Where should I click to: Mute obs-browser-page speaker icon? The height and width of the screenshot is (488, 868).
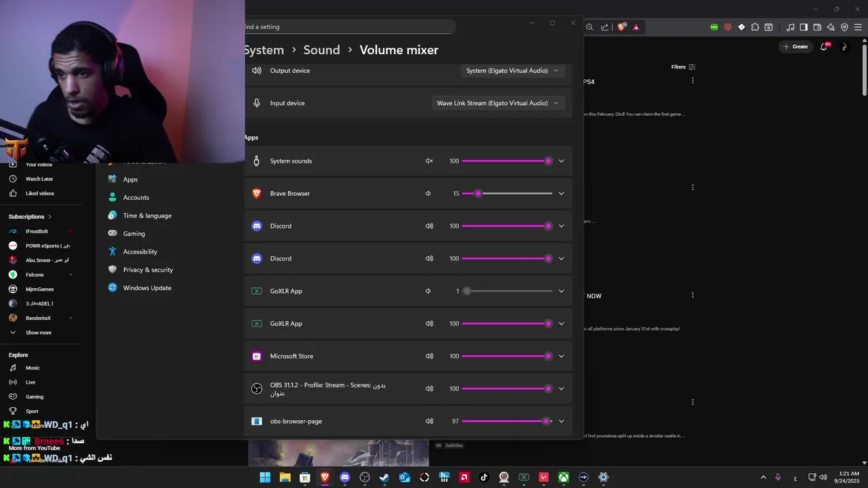[x=429, y=421]
